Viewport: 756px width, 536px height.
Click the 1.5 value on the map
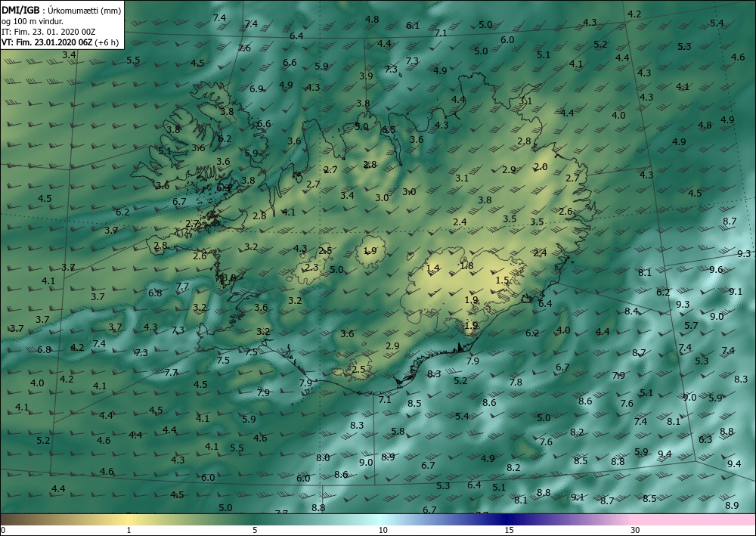(x=503, y=280)
